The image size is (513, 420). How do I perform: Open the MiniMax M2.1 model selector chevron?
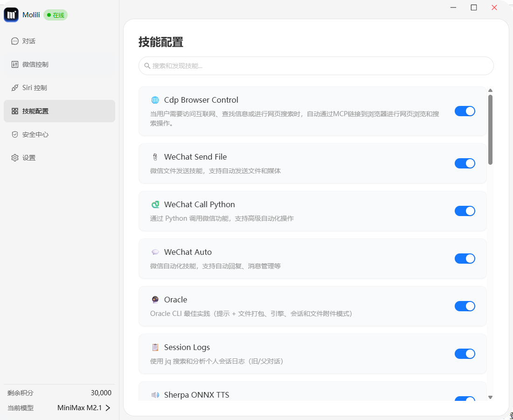(108, 408)
